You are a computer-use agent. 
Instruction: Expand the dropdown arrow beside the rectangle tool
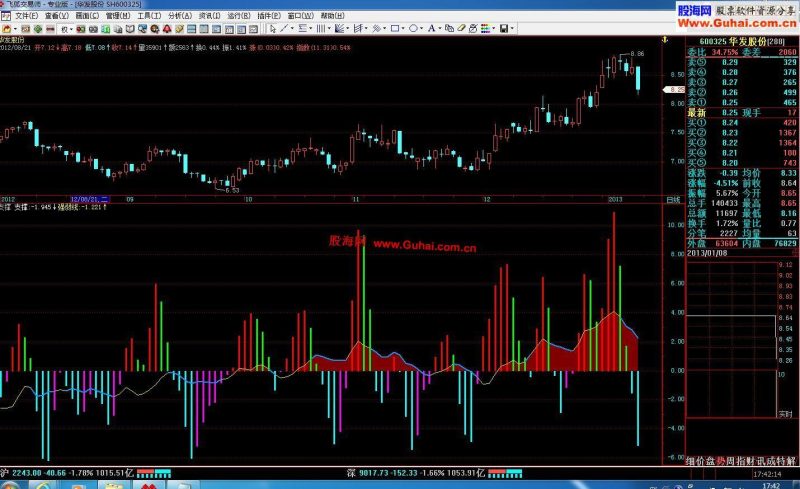tap(403, 29)
